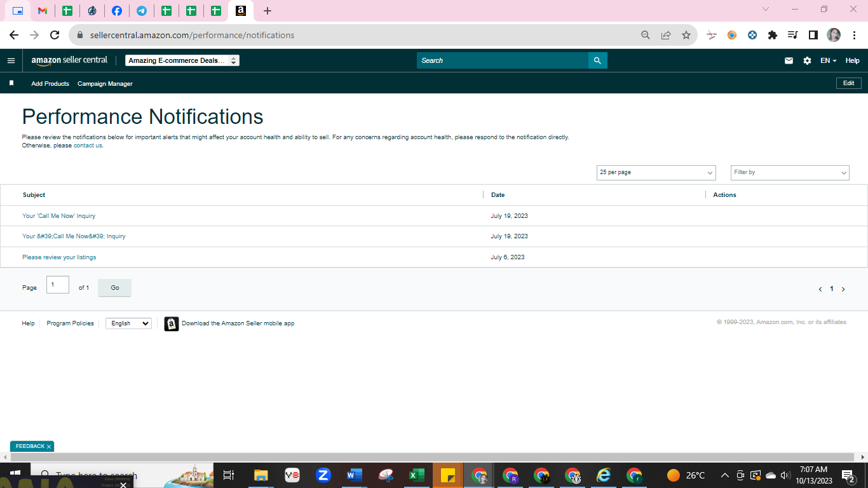Click Help in the header

(852, 61)
